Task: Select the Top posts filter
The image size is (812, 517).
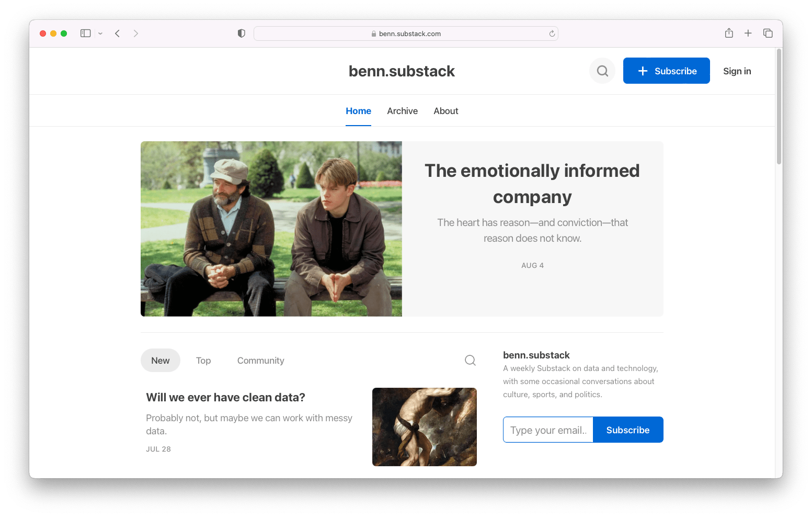Action: point(203,361)
